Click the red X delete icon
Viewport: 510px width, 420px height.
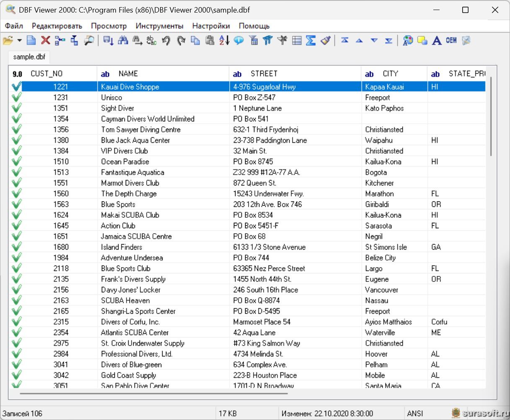tap(46, 41)
